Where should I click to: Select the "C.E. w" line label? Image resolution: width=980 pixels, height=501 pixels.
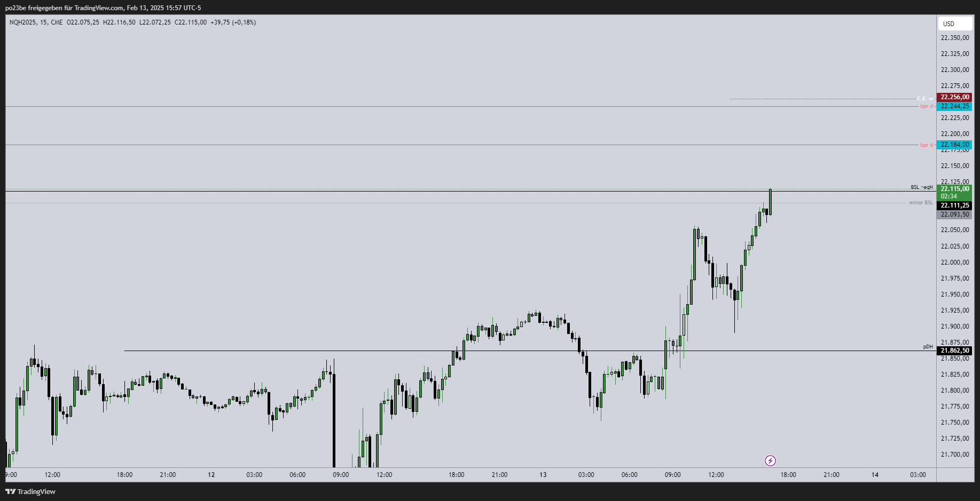coord(924,99)
